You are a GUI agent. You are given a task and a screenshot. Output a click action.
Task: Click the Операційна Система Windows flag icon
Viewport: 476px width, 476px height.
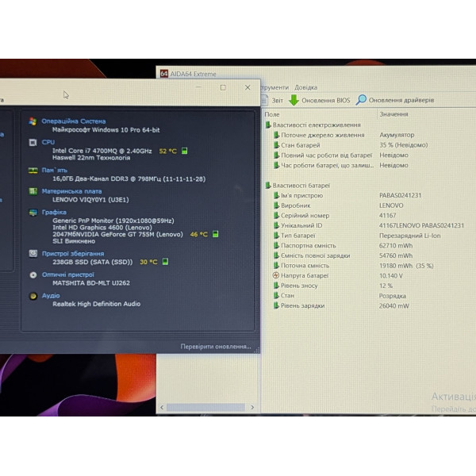[x=33, y=121]
